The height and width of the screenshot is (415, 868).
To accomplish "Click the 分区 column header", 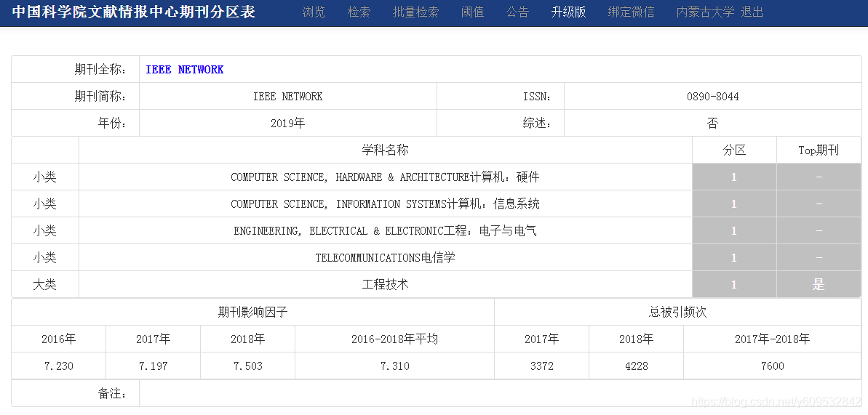I will 735,150.
